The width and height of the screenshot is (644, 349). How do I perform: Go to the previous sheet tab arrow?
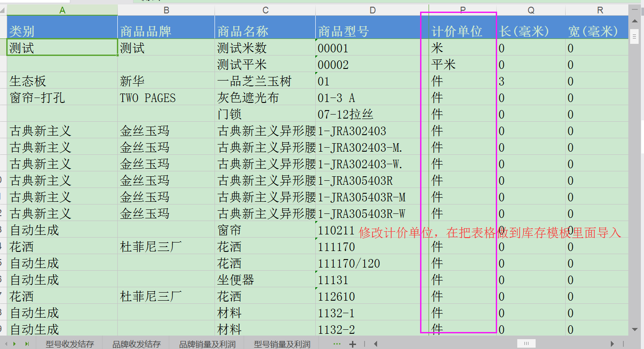pos(5,344)
